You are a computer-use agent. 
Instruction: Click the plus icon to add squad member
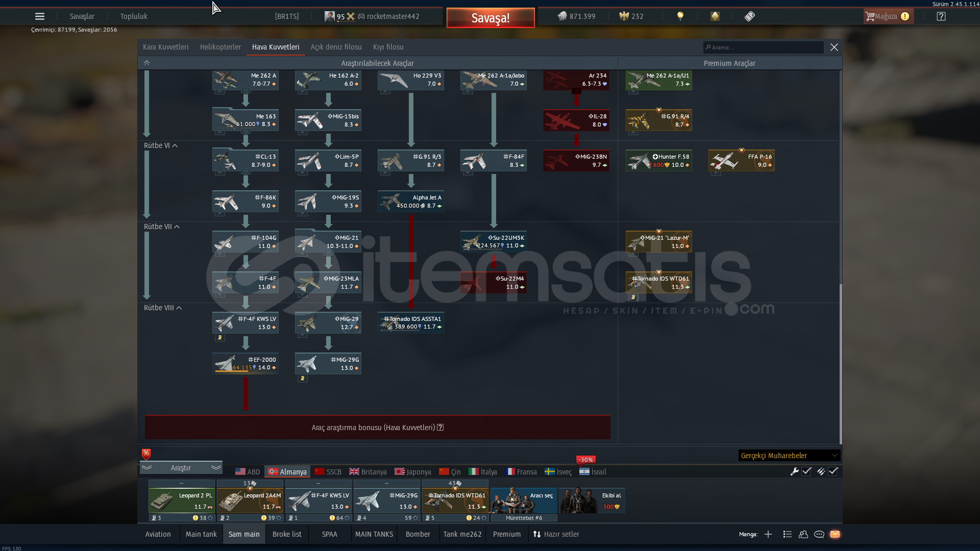768,534
